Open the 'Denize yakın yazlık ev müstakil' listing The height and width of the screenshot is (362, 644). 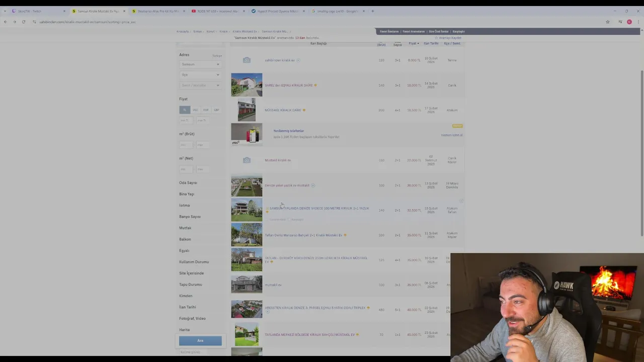[x=287, y=186]
